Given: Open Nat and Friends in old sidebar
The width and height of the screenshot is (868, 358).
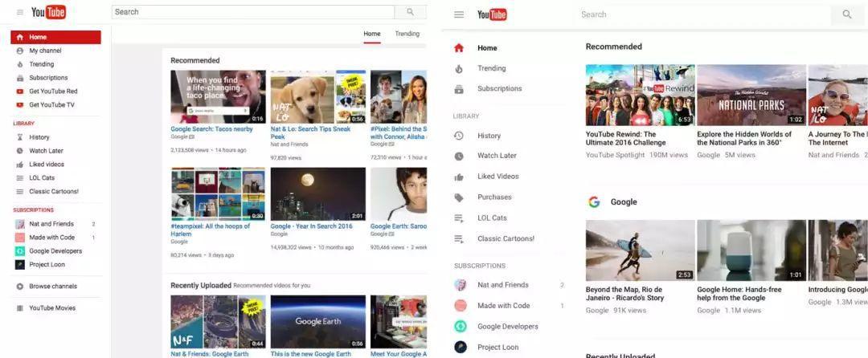Looking at the screenshot, I should click(x=51, y=224).
